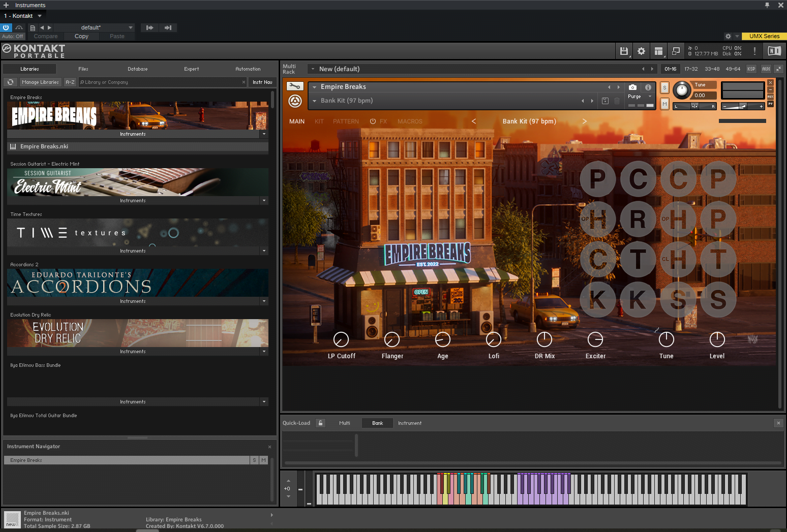Select Empire Breaks.nki file row

click(x=138, y=146)
